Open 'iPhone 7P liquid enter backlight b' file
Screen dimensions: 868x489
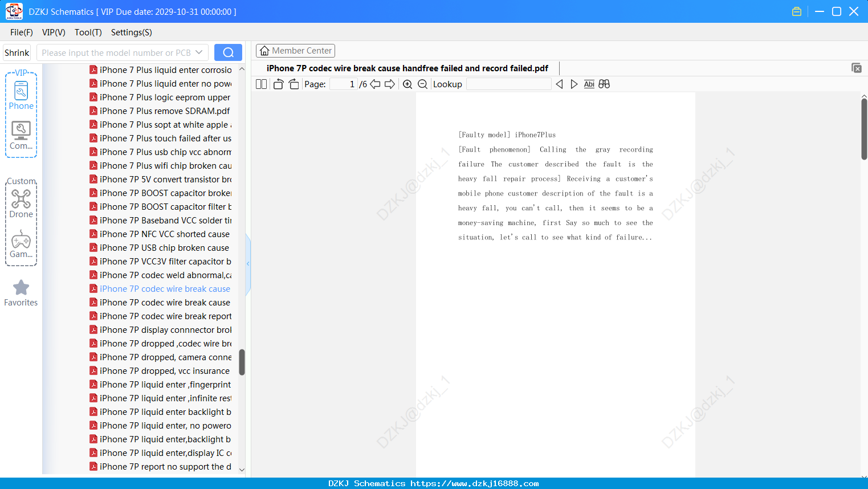pos(166,412)
